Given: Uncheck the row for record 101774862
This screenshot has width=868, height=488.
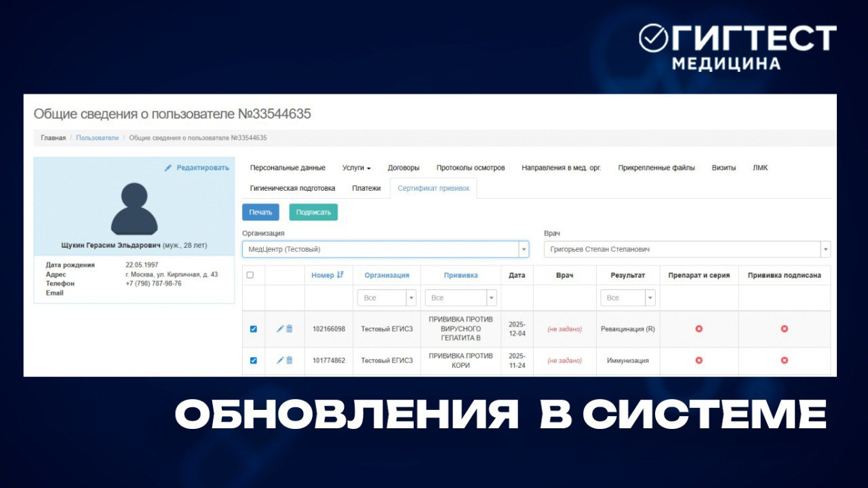Looking at the screenshot, I should click(254, 360).
